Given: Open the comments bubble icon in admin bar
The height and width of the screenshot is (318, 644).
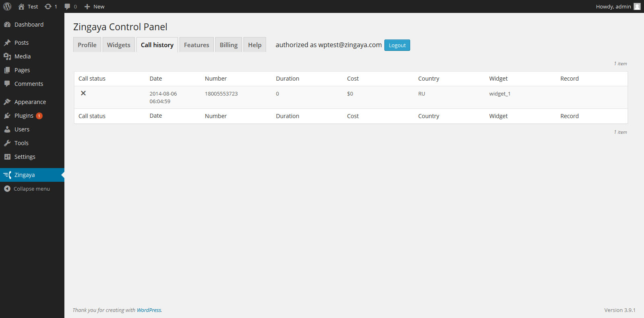Looking at the screenshot, I should coord(67,6).
